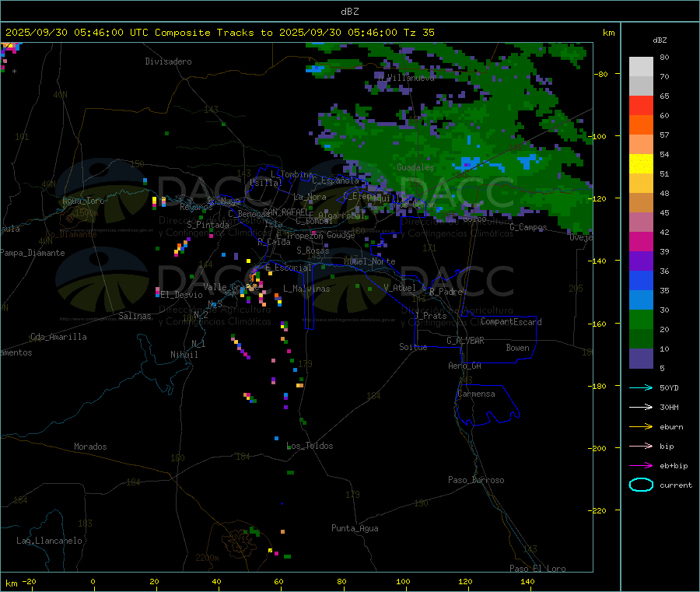Click the 'Nihuil' map label
Screen dimensions: 700x592
(x=184, y=355)
